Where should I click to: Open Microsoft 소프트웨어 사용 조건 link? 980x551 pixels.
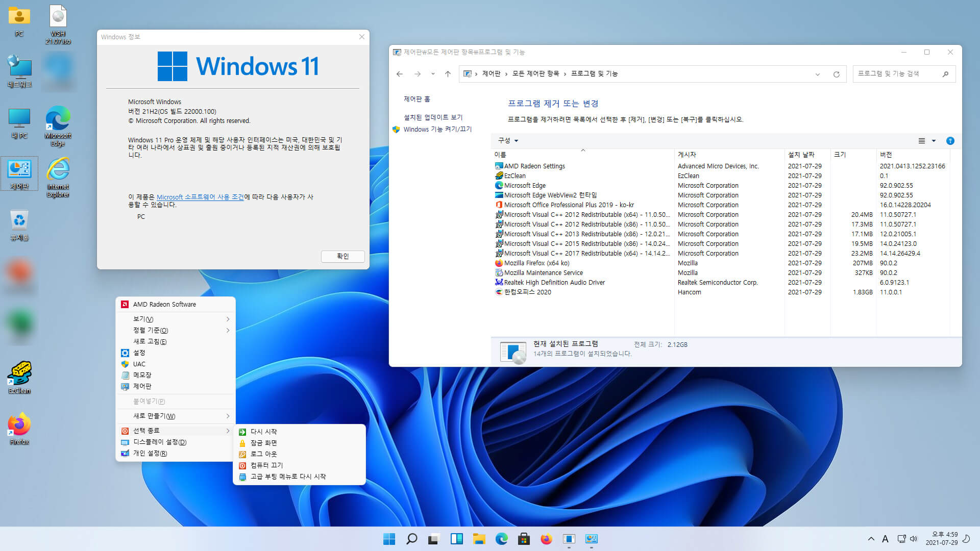(200, 197)
